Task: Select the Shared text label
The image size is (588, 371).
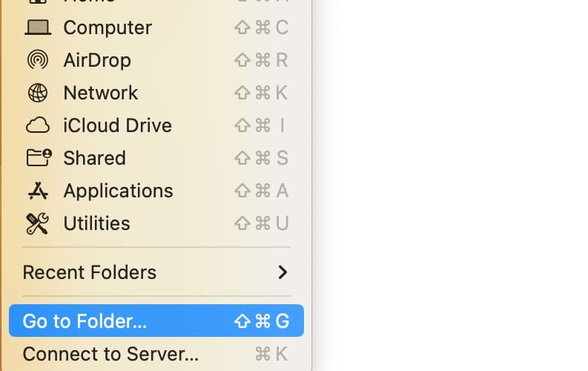Action: [94, 158]
